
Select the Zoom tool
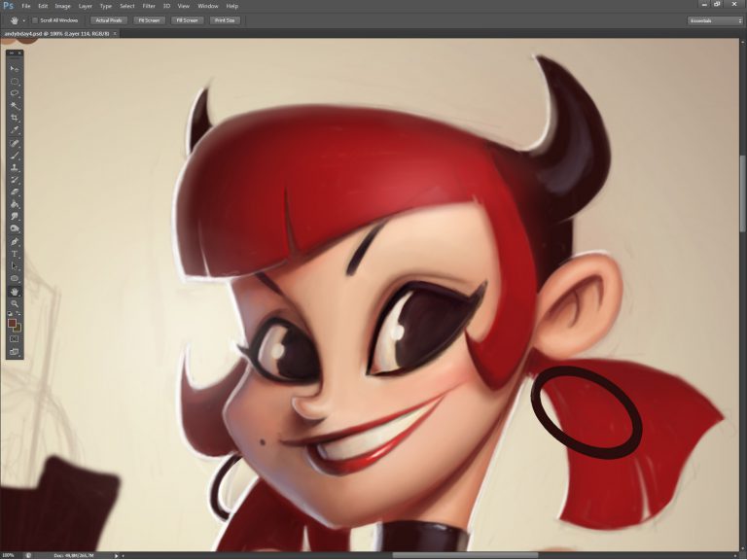tap(15, 303)
